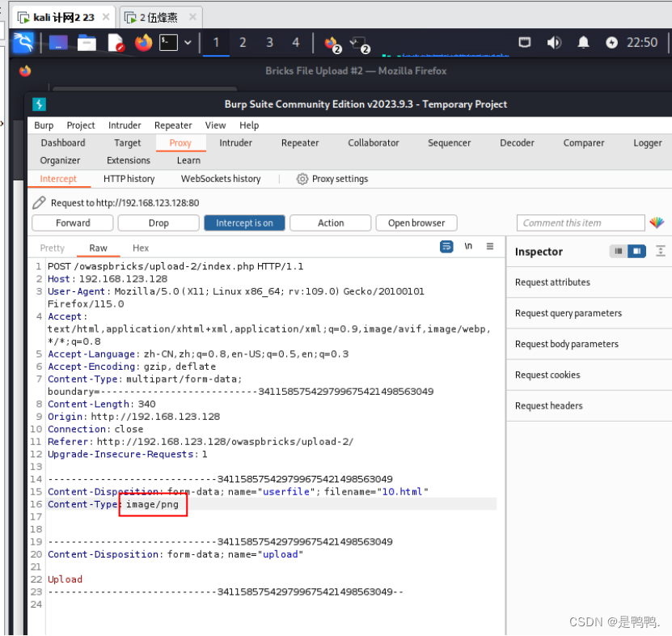Viewport: 672px width, 636px height.
Task: Open the Intruder menu in menu bar
Action: 125,125
